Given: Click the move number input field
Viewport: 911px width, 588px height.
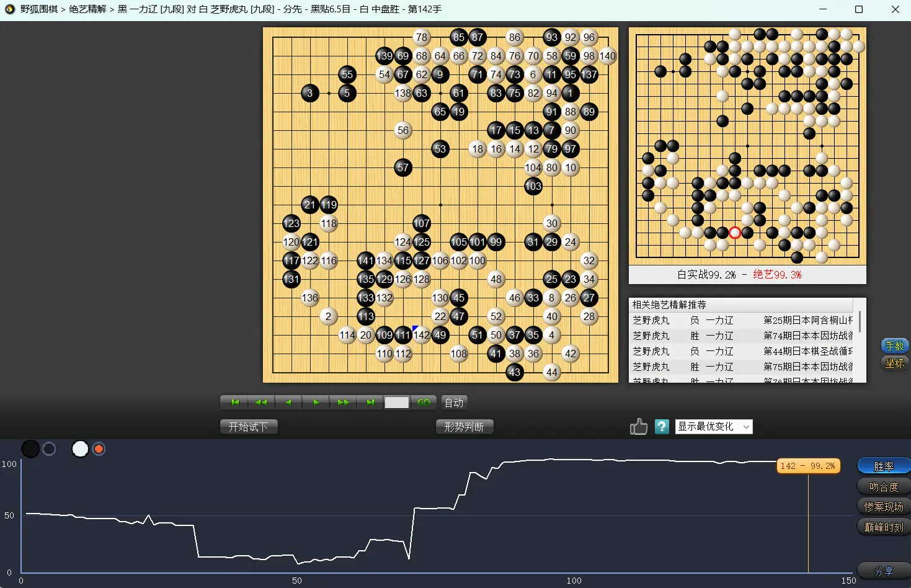Looking at the screenshot, I should click(x=396, y=403).
